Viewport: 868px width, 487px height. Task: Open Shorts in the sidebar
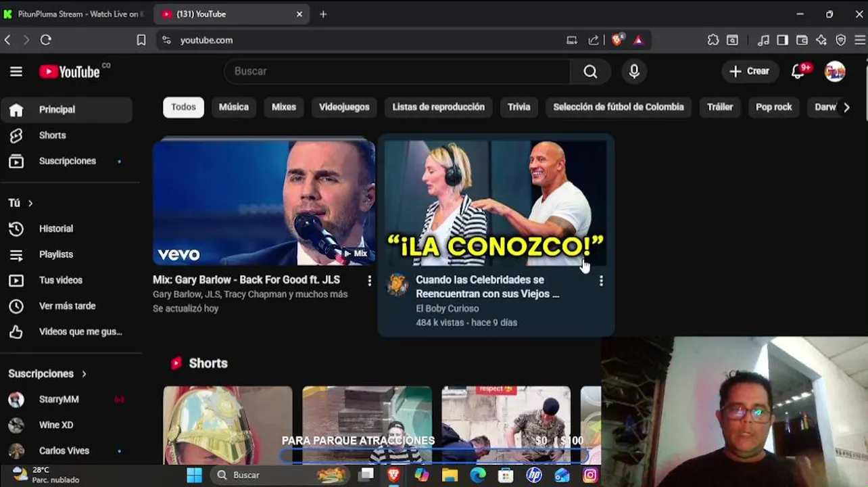click(66, 135)
